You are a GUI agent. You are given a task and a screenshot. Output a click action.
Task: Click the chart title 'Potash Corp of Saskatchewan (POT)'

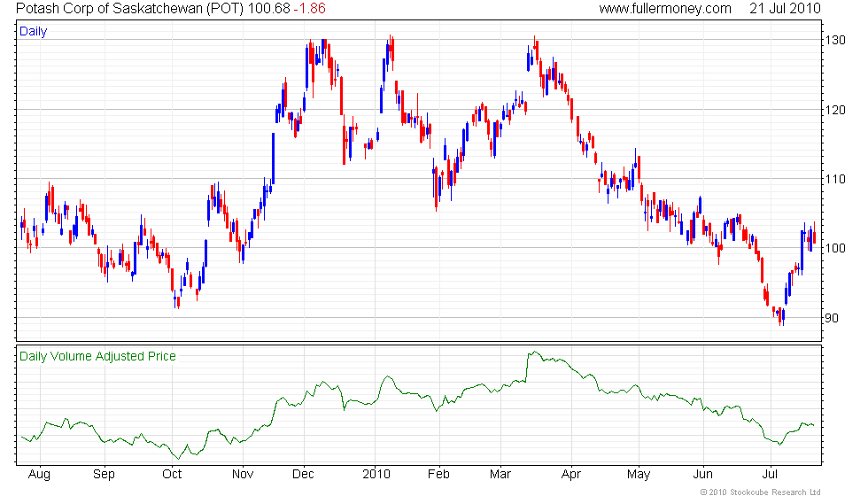pyautogui.click(x=129, y=8)
